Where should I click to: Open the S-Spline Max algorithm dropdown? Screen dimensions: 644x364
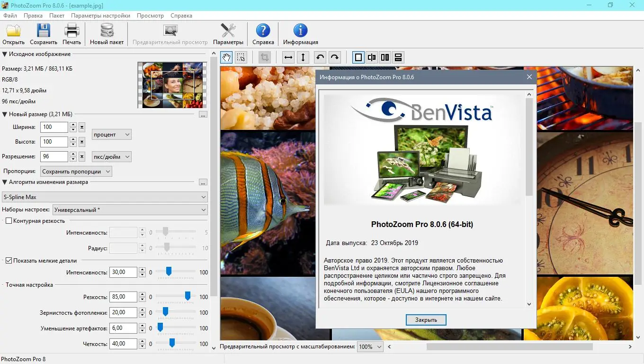pos(105,197)
